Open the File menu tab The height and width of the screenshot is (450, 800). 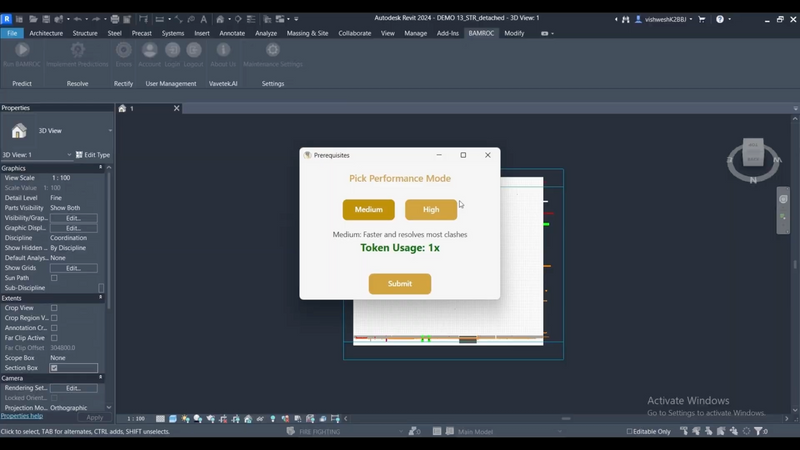[x=12, y=33]
